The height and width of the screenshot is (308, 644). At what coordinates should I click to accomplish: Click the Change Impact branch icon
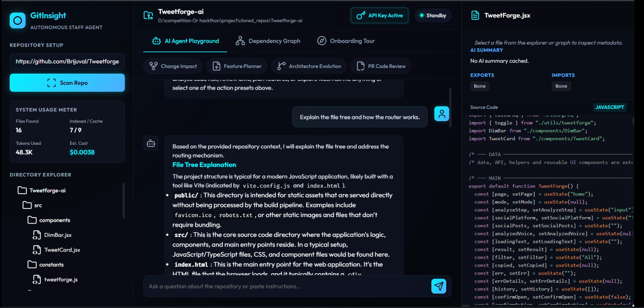154,66
